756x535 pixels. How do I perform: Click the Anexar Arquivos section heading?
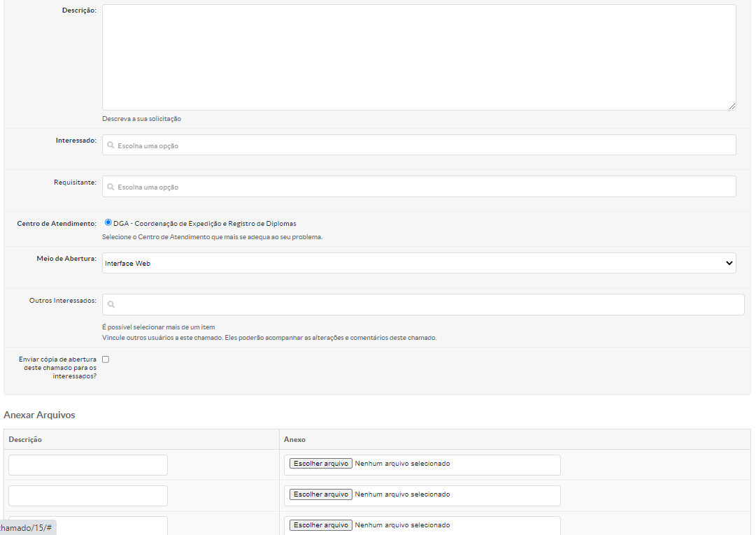point(39,415)
